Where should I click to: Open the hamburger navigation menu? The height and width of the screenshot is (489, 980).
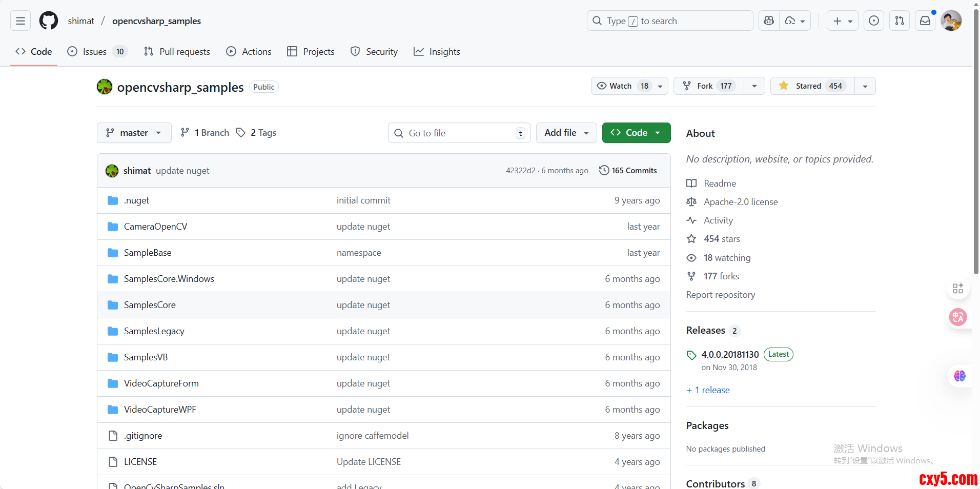[x=21, y=21]
